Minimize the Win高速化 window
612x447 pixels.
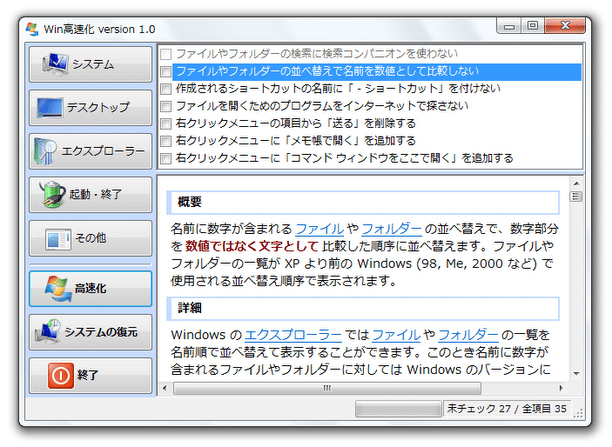(x=509, y=26)
